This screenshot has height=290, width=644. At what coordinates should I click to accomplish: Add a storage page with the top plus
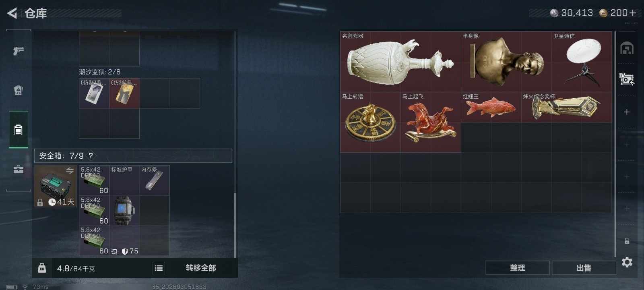(x=627, y=112)
